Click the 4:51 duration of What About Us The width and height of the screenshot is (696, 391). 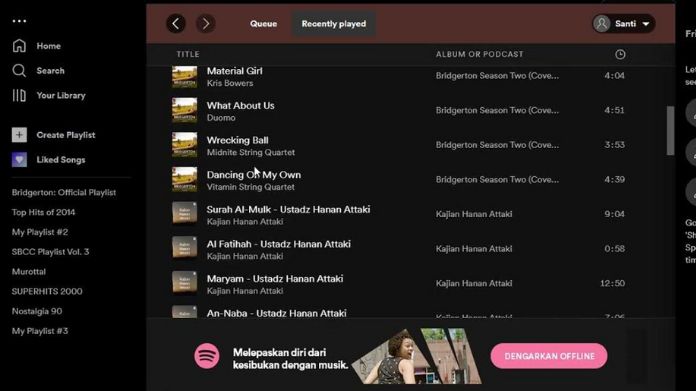tap(614, 111)
